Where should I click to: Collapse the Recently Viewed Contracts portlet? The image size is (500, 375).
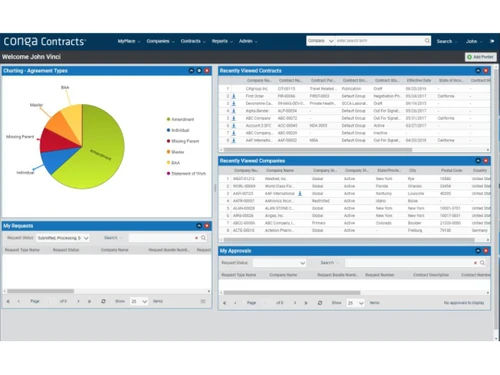(x=478, y=71)
